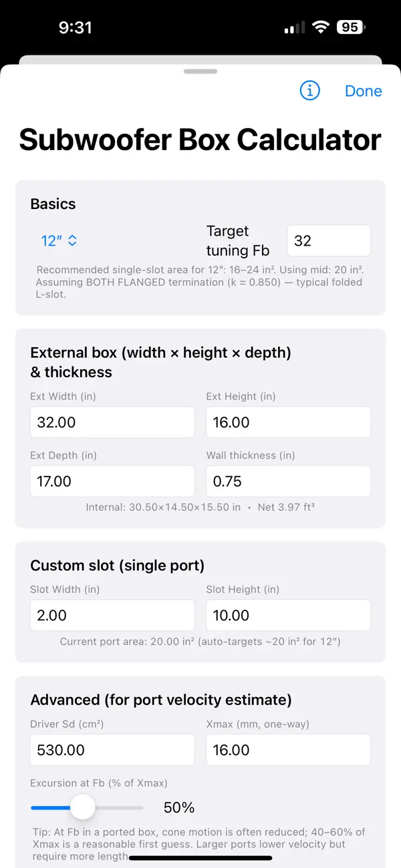The height and width of the screenshot is (868, 401).
Task: Tap Done to dismiss the calculator
Action: click(x=363, y=91)
